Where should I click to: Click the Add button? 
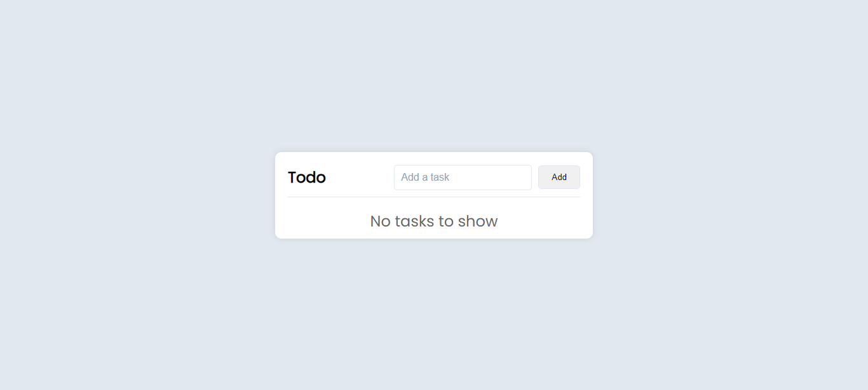(x=559, y=178)
